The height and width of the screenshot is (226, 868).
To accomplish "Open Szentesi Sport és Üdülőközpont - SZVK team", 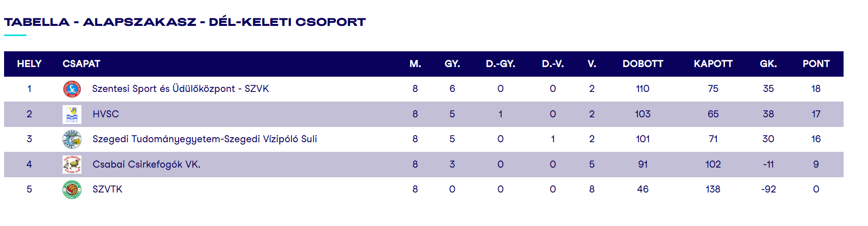I will pyautogui.click(x=180, y=89).
